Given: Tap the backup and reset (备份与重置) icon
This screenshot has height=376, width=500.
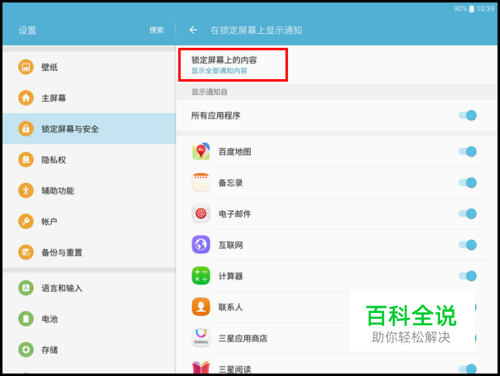Looking at the screenshot, I should tap(26, 252).
